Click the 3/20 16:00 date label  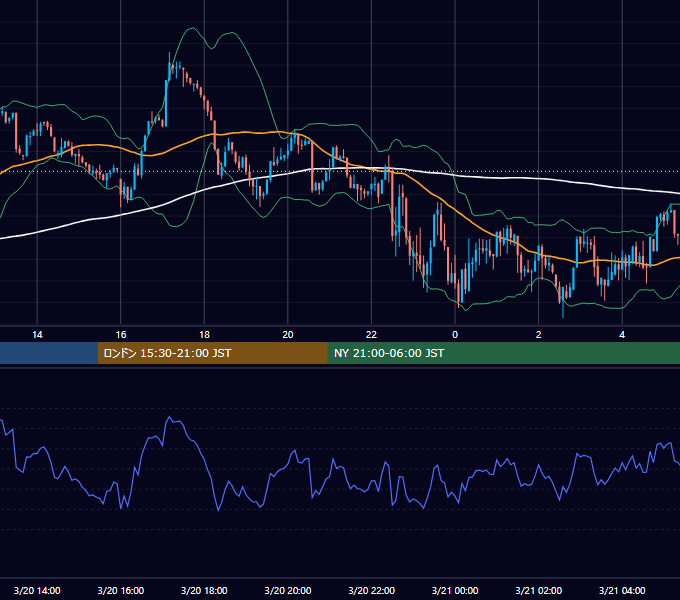[x=121, y=590]
